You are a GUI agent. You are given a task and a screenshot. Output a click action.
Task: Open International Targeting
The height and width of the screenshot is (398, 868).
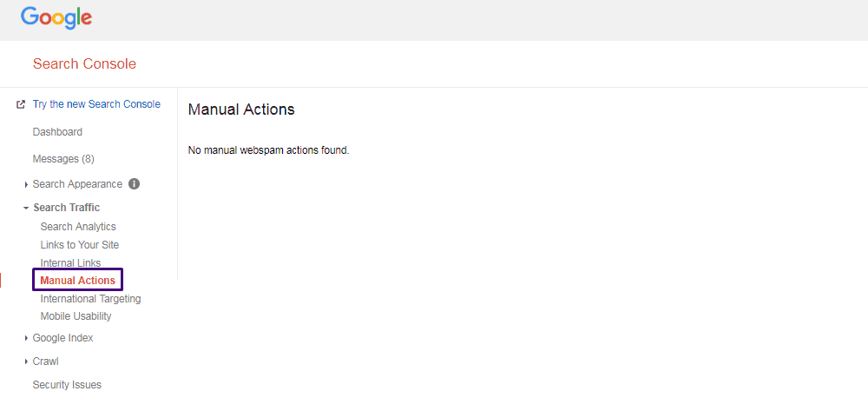(x=91, y=299)
